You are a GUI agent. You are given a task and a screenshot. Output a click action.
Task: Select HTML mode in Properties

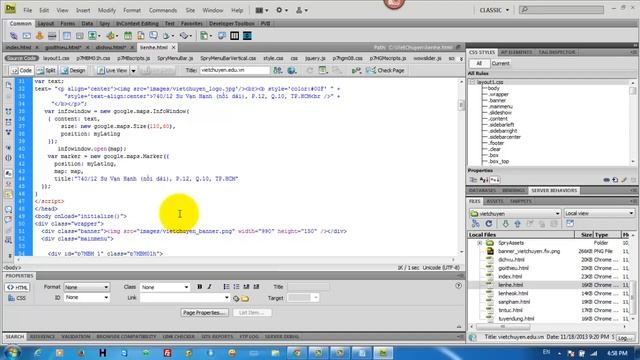tap(17, 287)
